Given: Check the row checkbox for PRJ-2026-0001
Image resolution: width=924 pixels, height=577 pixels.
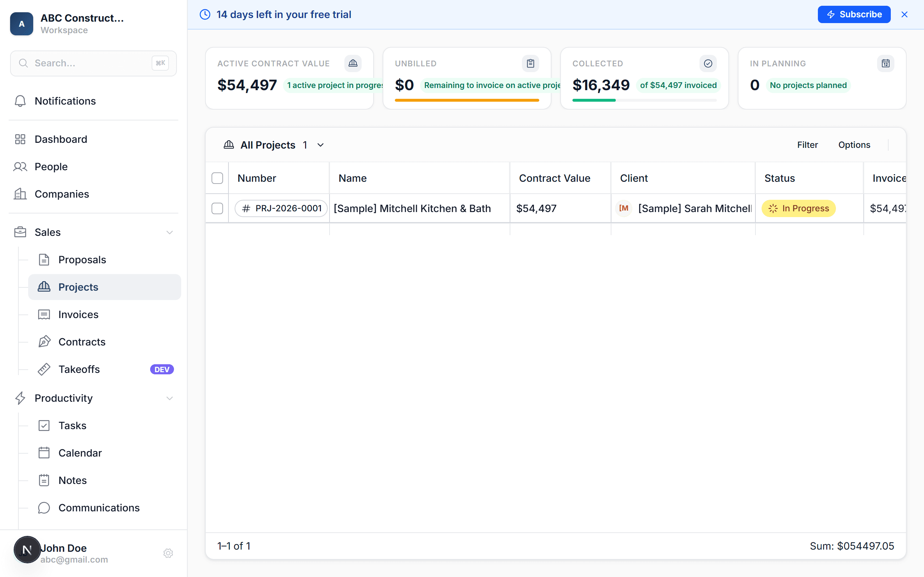Looking at the screenshot, I should point(217,208).
